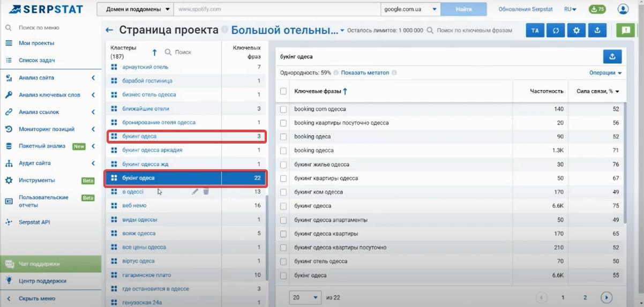Click trash delete icon on cluster row
This screenshot has width=644, height=307.
click(206, 191)
